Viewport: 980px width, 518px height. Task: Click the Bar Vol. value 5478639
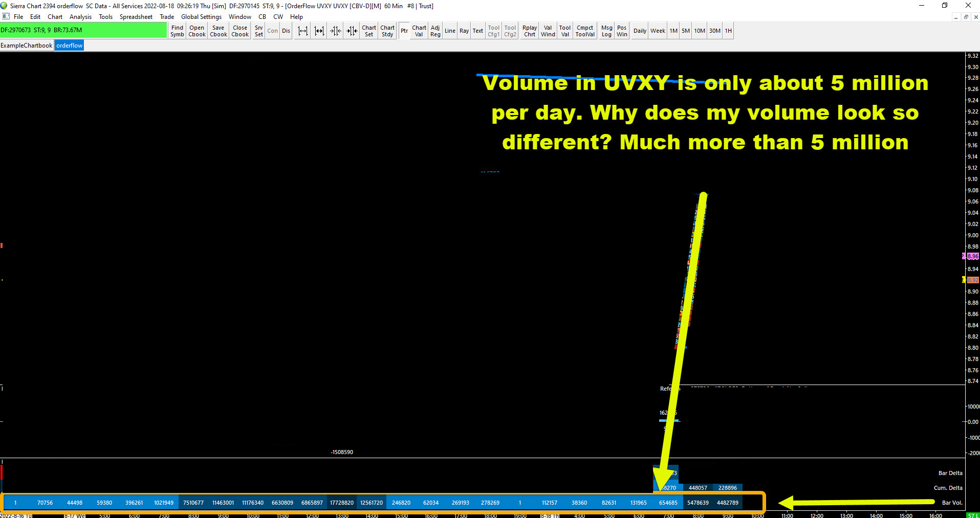698,503
